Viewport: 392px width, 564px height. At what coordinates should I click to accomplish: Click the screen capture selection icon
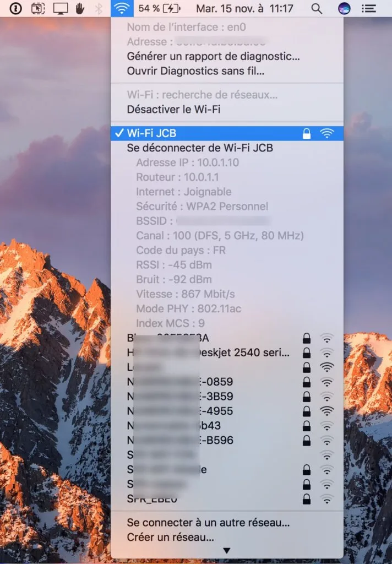point(38,8)
